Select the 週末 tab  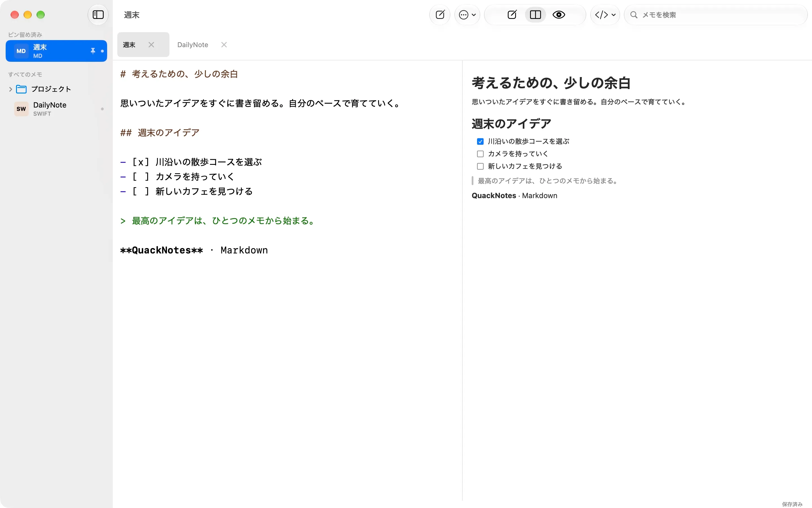[143, 45]
